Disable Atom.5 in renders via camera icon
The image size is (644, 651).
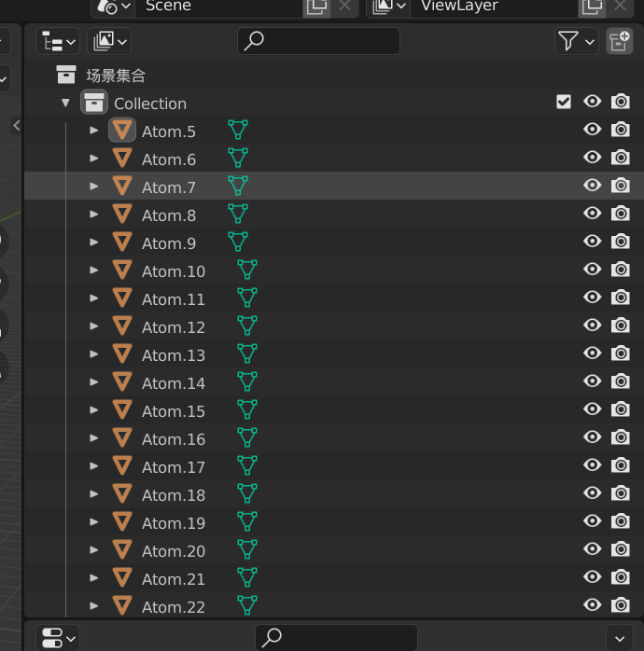click(x=620, y=130)
